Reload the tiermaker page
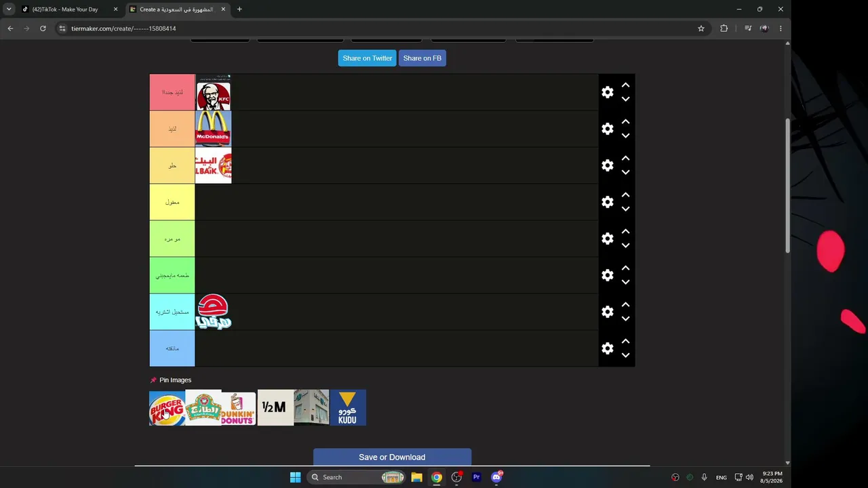The image size is (868, 488). (43, 28)
